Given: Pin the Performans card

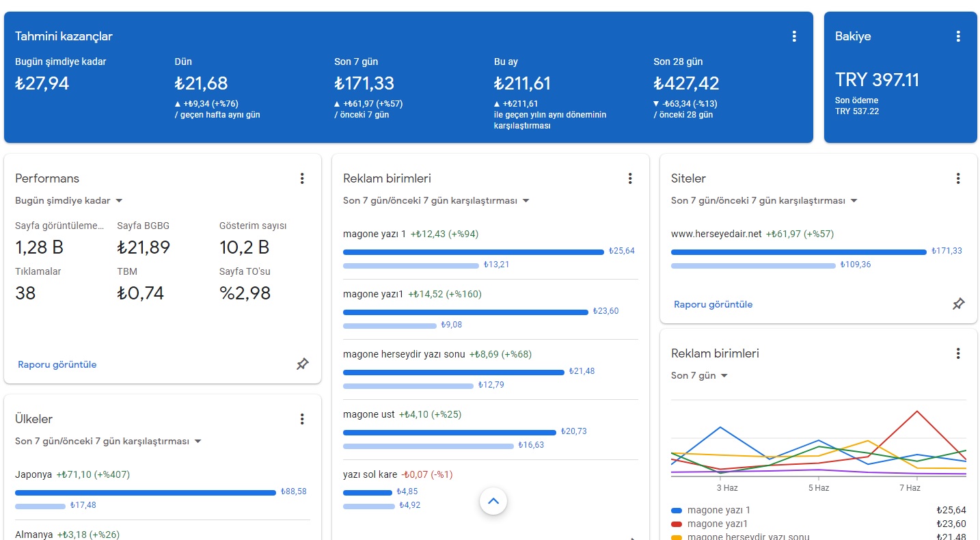Looking at the screenshot, I should 302,364.
